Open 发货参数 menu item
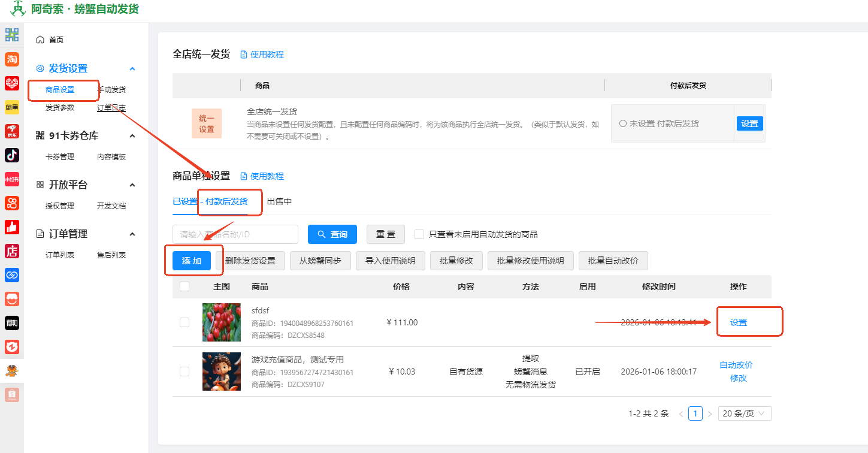868x453 pixels. coord(60,108)
